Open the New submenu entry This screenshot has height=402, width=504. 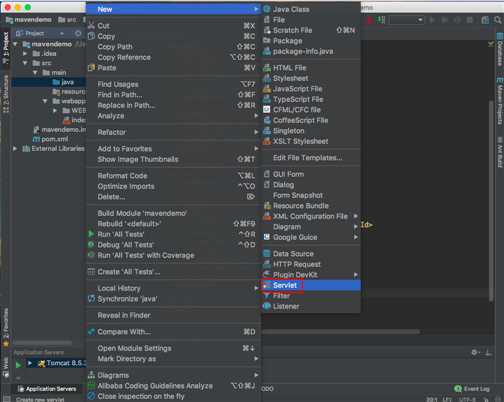click(x=173, y=9)
